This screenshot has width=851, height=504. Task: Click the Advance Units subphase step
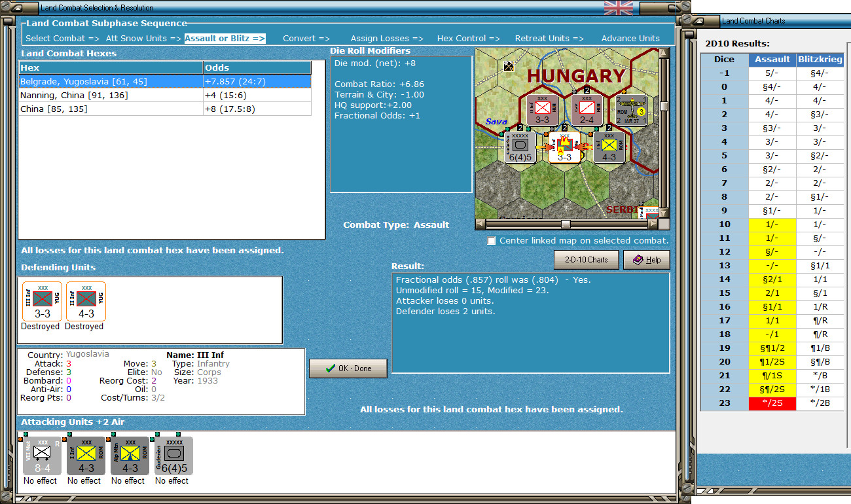tap(630, 39)
